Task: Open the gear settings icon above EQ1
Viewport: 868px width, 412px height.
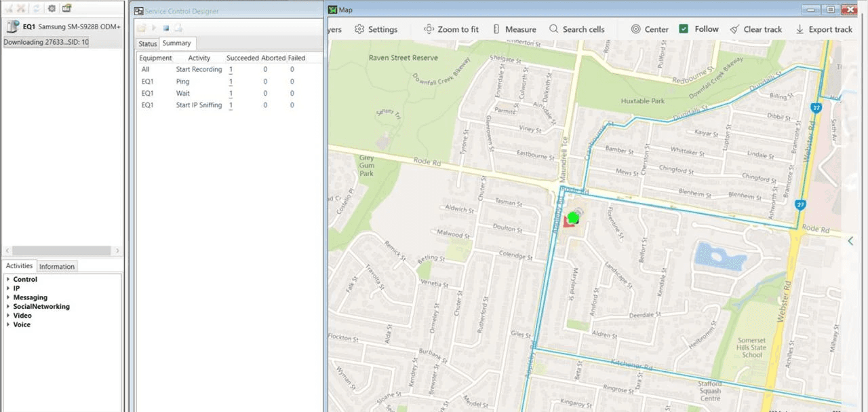Action: pos(51,8)
